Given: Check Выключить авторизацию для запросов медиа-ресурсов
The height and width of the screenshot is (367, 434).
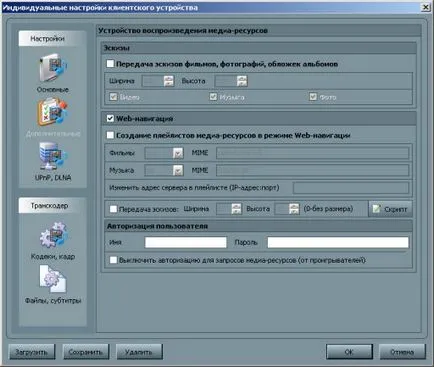Looking at the screenshot, I should (113, 260).
